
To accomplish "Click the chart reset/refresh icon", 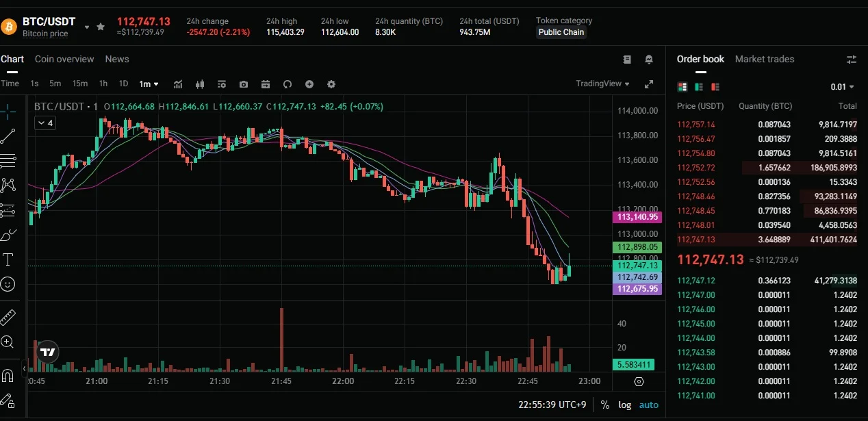I will pos(288,84).
